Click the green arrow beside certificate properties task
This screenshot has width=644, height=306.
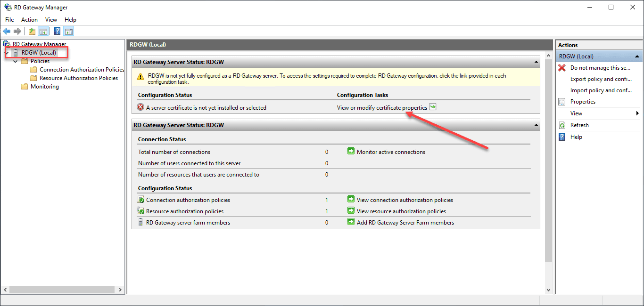433,107
